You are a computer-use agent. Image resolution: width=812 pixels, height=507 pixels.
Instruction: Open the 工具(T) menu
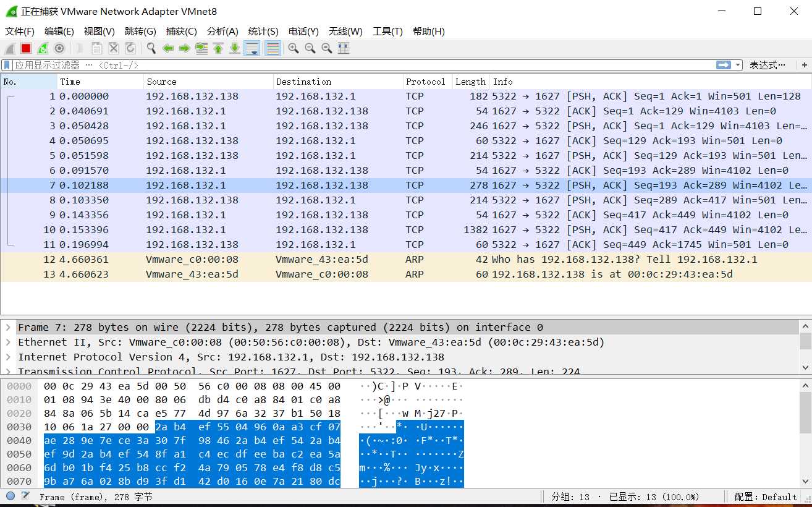[387, 32]
